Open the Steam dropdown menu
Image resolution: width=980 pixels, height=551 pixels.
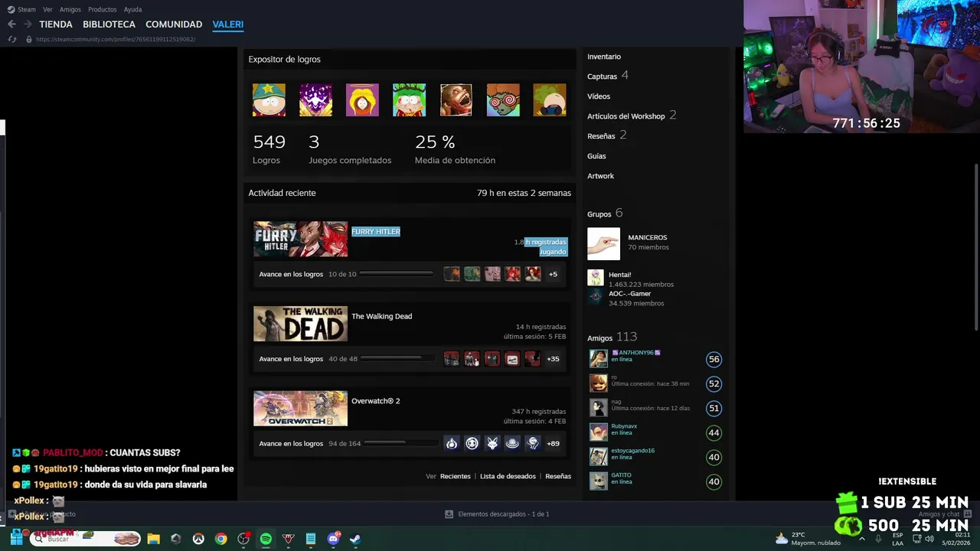tap(27, 10)
